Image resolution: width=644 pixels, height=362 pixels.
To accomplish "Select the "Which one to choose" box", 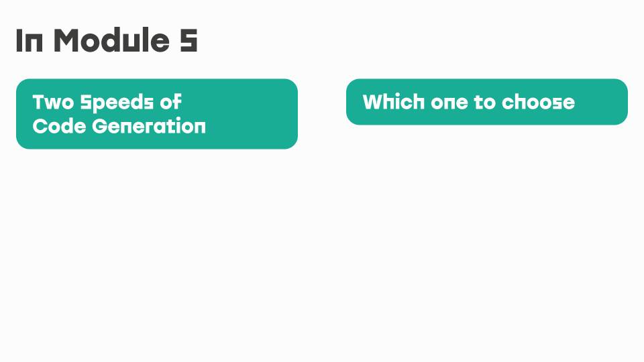I will (x=487, y=102).
